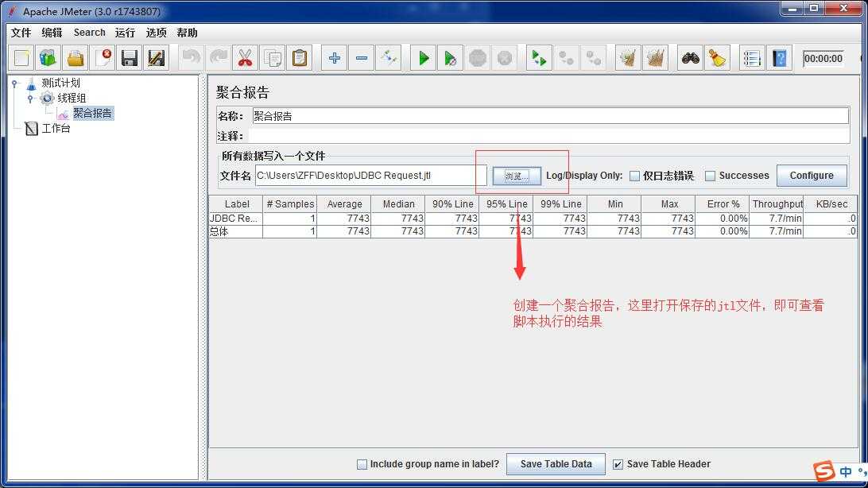The height and width of the screenshot is (488, 868).
Task: Click Save test plan as icon
Action: point(156,57)
